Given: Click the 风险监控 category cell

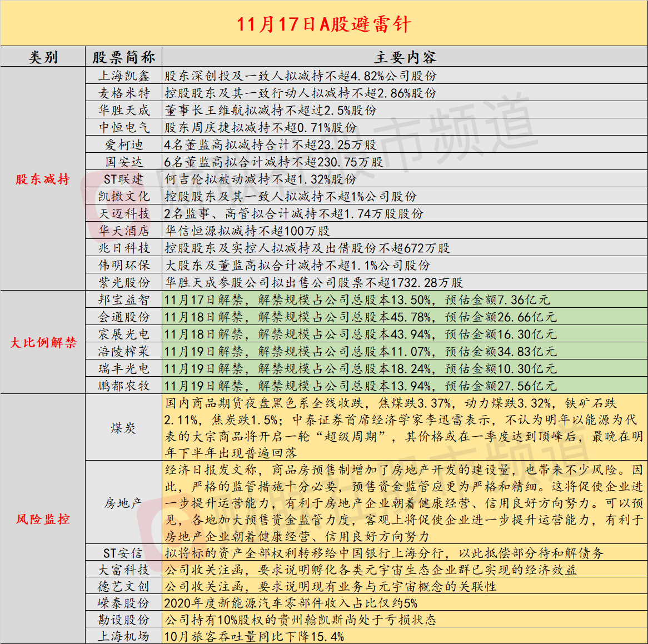Looking at the screenshot, I should tap(43, 518).
